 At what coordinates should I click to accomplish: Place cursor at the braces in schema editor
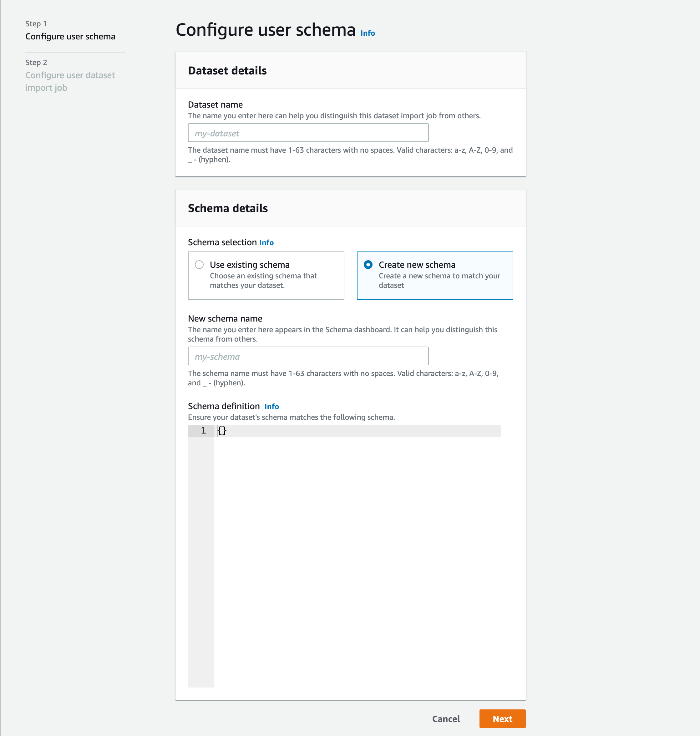(x=222, y=431)
